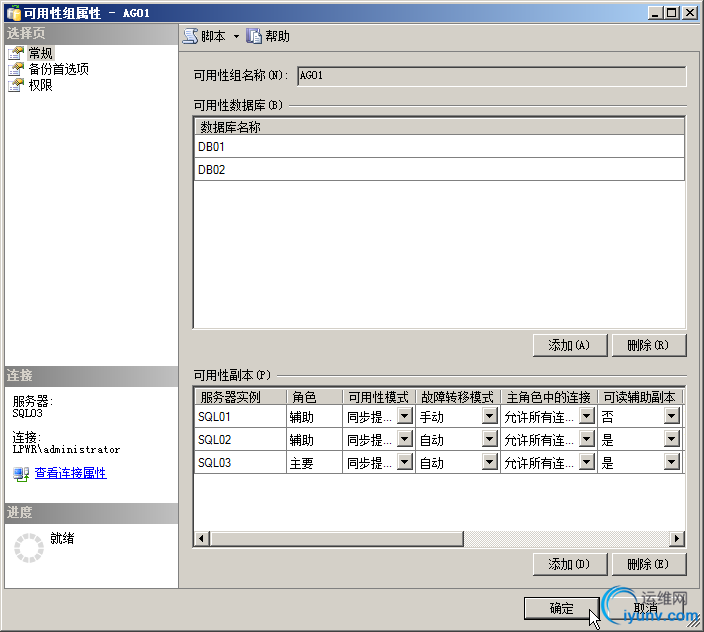Select the SQL01 server instance cell

click(x=241, y=417)
